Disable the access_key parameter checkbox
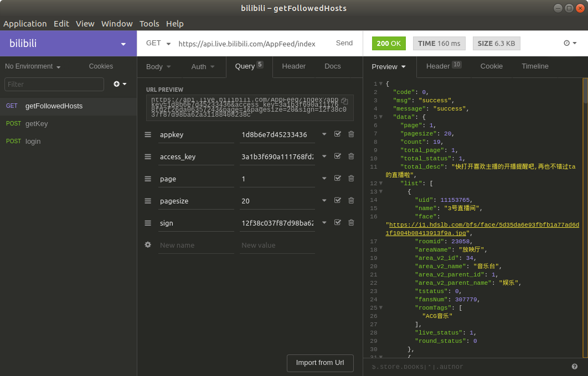The height and width of the screenshot is (376, 588). click(338, 156)
